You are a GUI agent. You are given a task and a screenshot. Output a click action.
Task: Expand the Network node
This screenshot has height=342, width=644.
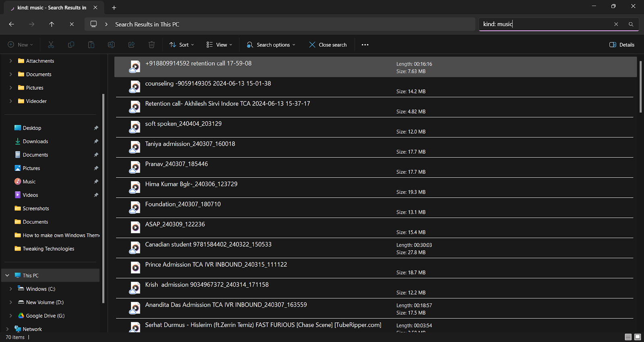(x=7, y=329)
